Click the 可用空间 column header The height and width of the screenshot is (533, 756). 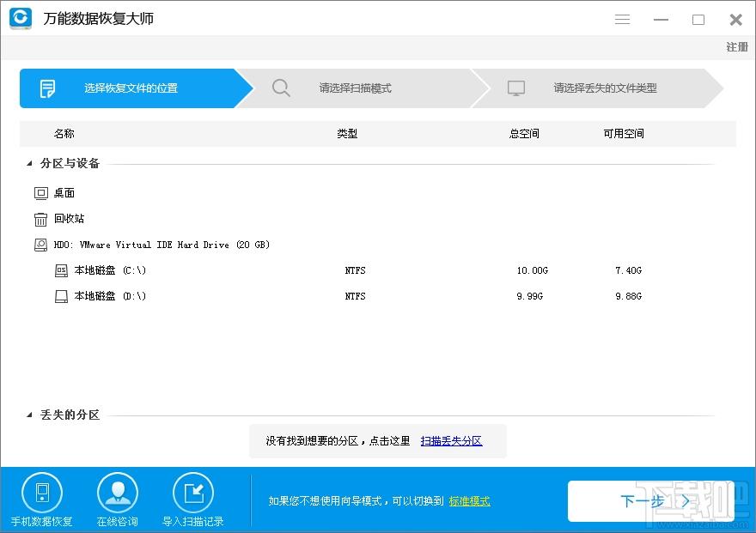[x=624, y=134]
